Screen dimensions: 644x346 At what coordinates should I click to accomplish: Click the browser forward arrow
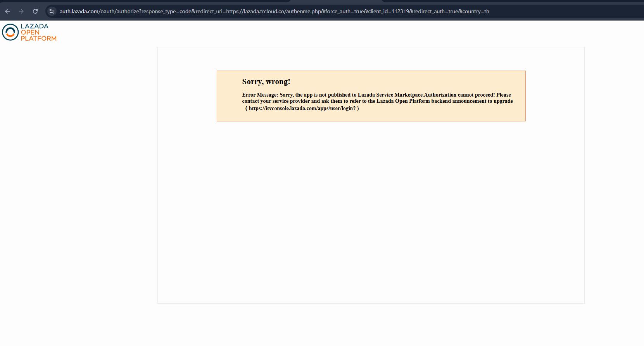[x=21, y=11]
